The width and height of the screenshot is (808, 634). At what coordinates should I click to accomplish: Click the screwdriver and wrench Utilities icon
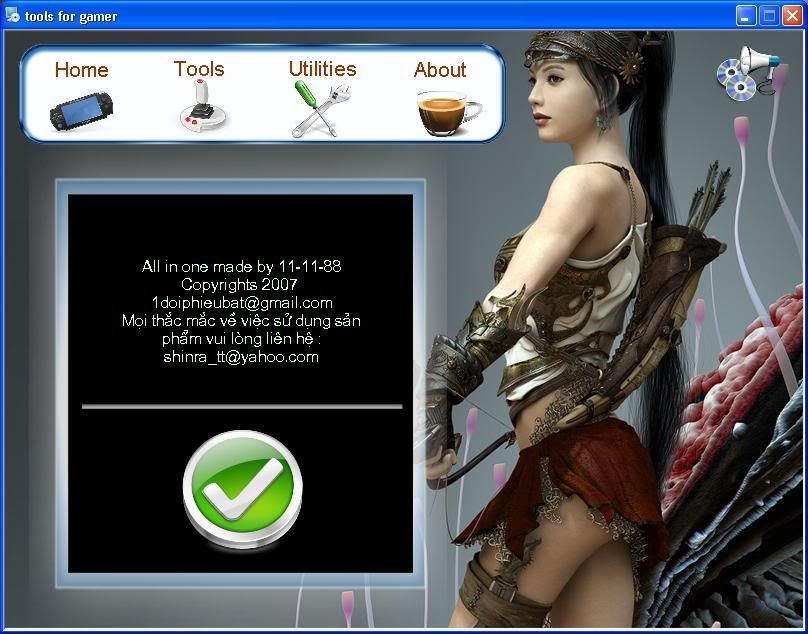point(322,109)
